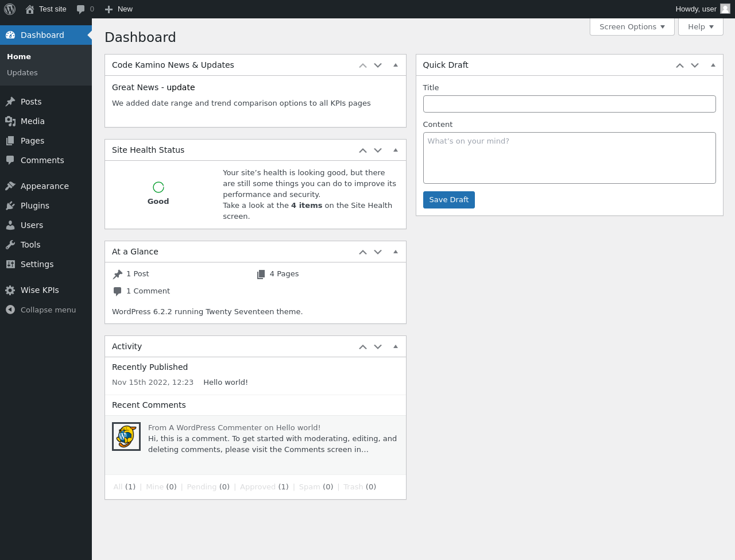Open the 4 Pages link
Image resolution: width=735 pixels, height=560 pixels.
point(284,274)
